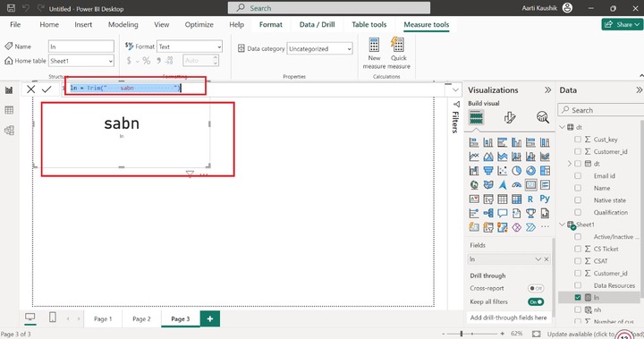Open the ln field well dropdown chevron
644x339 pixels.
538,259
